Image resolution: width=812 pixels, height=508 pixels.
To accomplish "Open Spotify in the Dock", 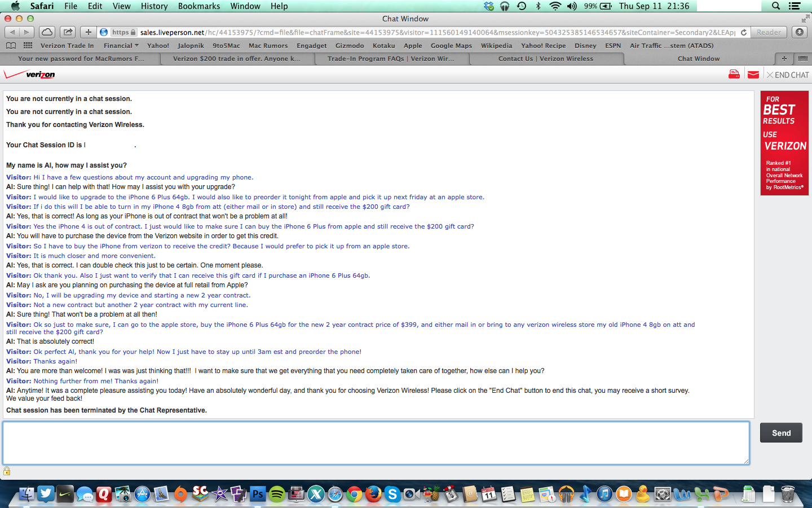I will coord(277,494).
